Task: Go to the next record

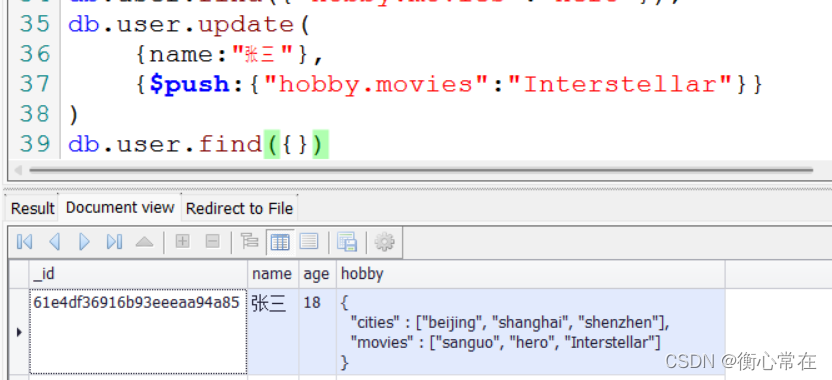Action: click(84, 242)
